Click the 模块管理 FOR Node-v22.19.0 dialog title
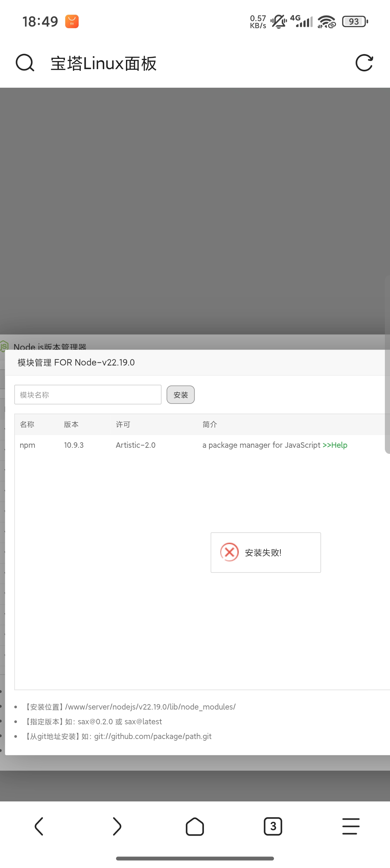Viewport: 390px width, 868px height. [x=76, y=363]
